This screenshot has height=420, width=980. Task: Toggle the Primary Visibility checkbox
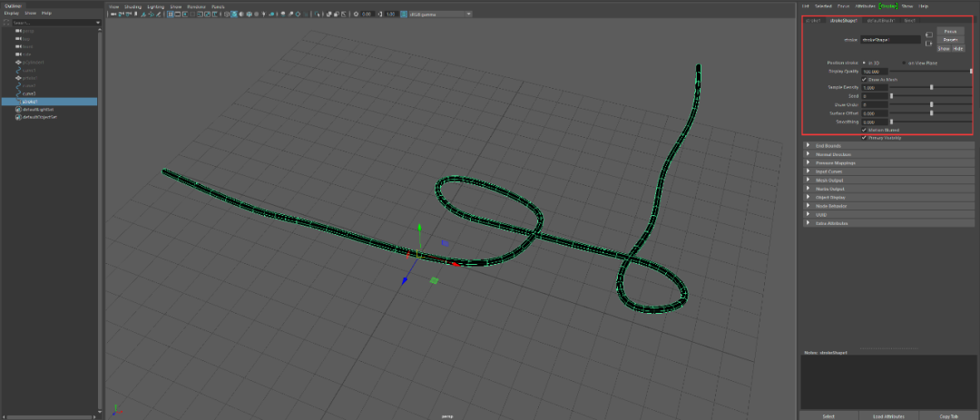[865, 138]
